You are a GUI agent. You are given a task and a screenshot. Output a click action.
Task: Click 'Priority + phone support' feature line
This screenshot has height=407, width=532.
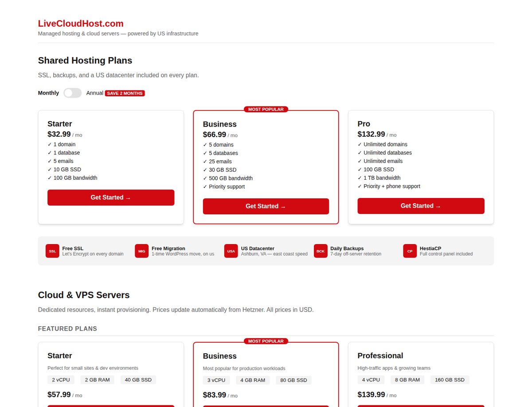(389, 186)
